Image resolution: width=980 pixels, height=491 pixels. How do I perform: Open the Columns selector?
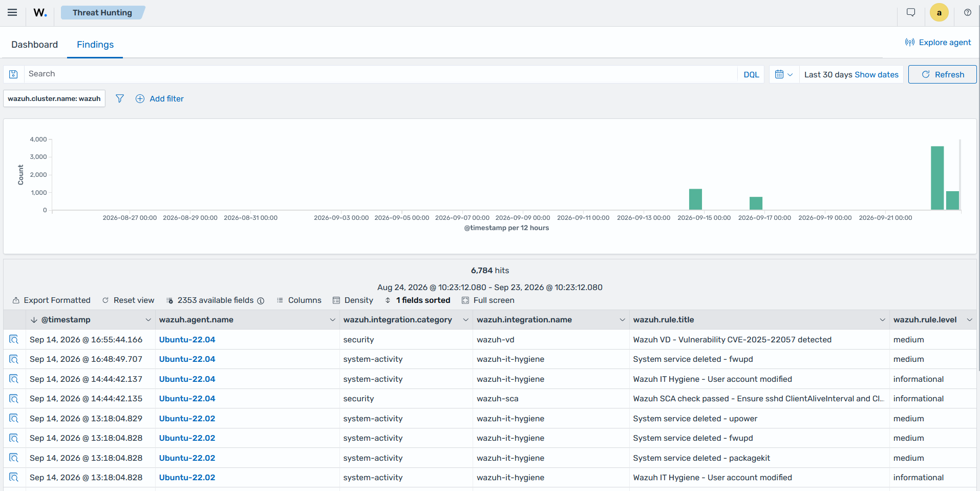click(x=300, y=300)
